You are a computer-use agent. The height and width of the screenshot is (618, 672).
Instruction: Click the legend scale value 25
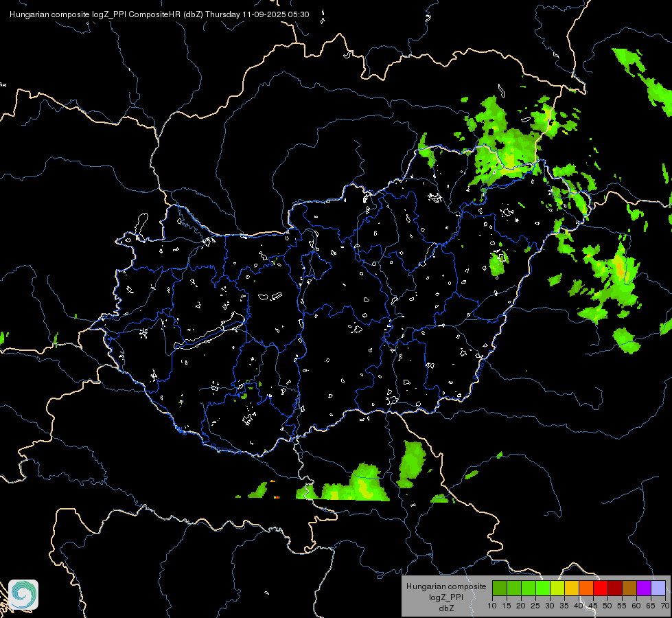coord(535,606)
